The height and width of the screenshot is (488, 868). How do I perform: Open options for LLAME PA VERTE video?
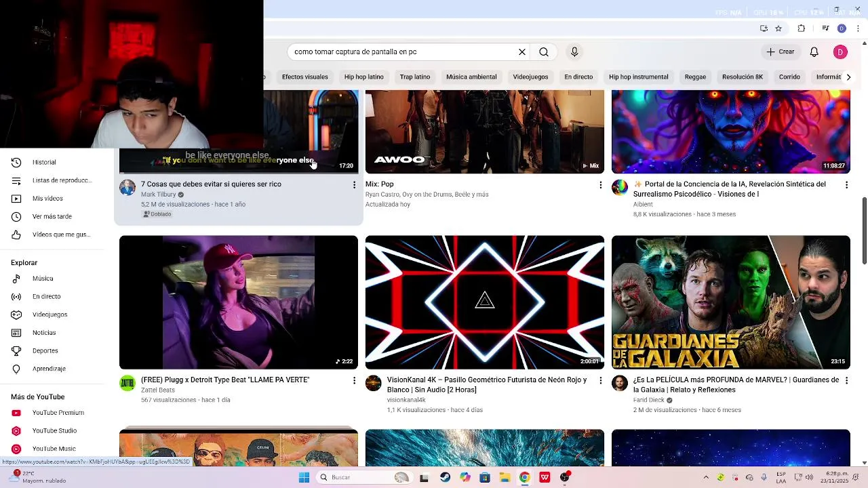[x=354, y=381]
